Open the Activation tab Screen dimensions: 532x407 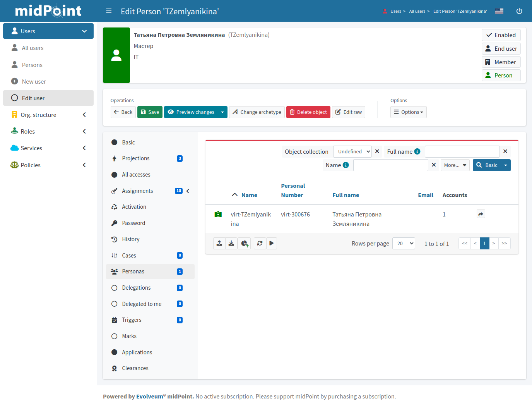tap(150, 207)
